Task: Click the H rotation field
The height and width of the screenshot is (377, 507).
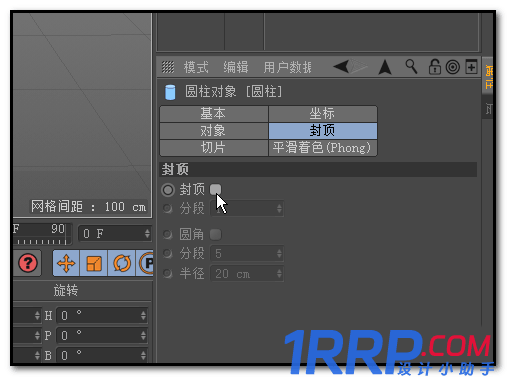Action: 102,315
